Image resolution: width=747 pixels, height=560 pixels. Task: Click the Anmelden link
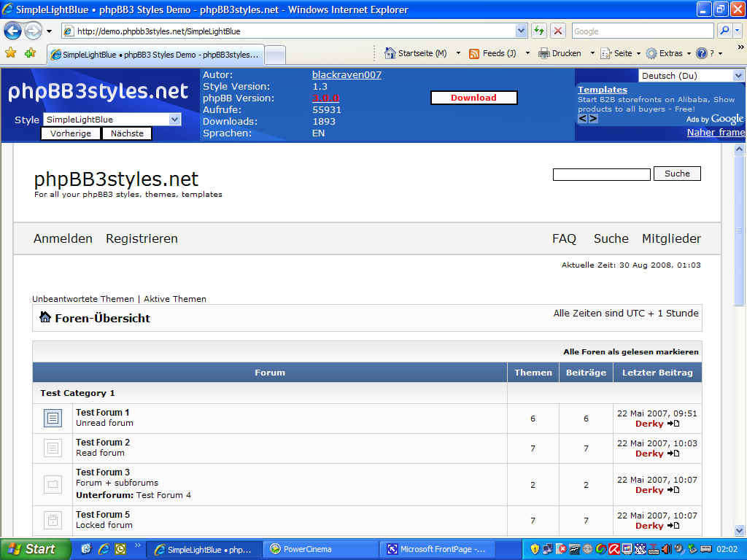[63, 238]
